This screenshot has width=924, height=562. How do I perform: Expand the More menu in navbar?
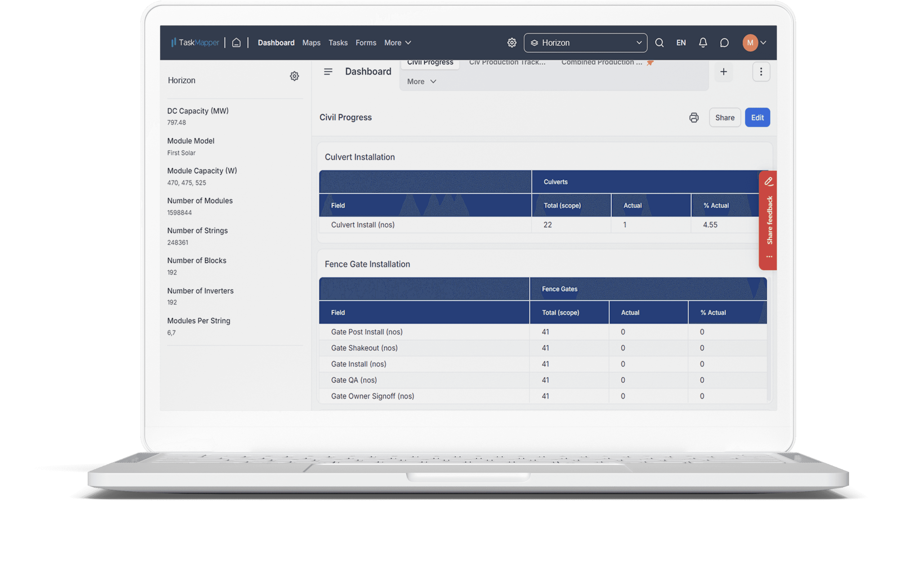pos(398,43)
